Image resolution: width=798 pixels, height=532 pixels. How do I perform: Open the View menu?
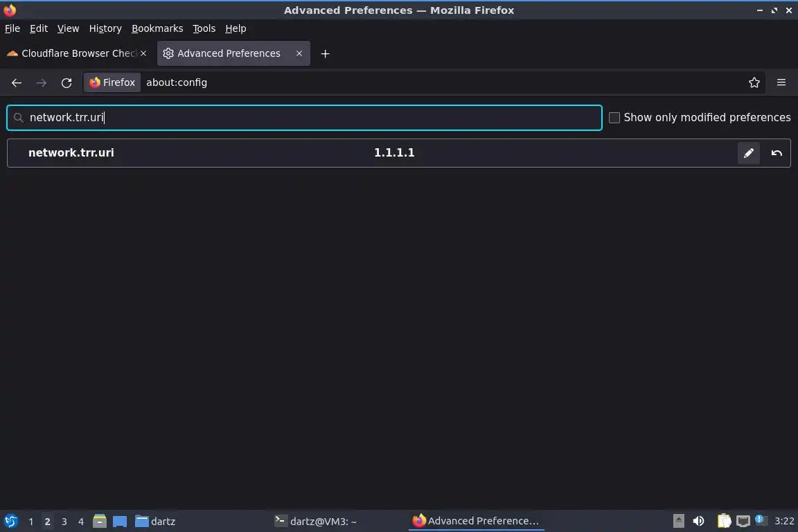(x=68, y=28)
